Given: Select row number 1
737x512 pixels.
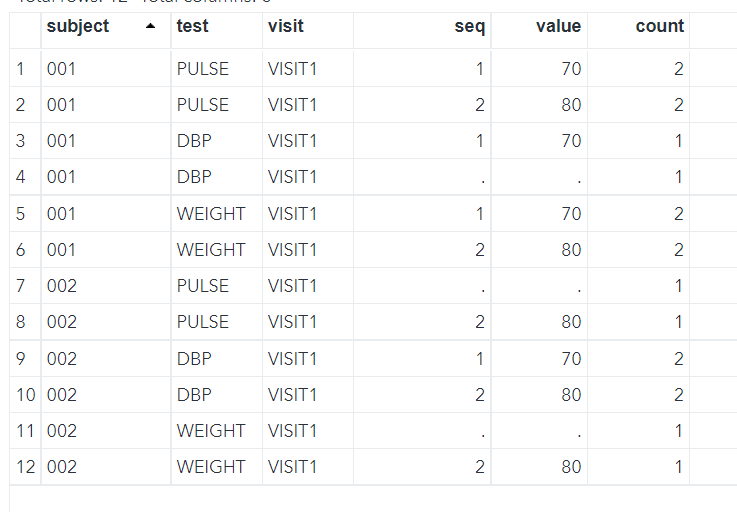Looking at the screenshot, I should point(21,69).
